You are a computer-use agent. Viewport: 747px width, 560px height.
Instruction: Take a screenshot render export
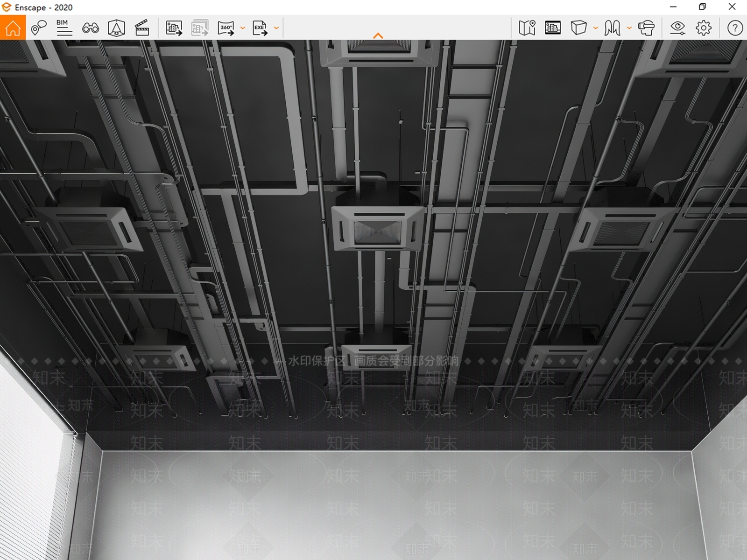[174, 28]
